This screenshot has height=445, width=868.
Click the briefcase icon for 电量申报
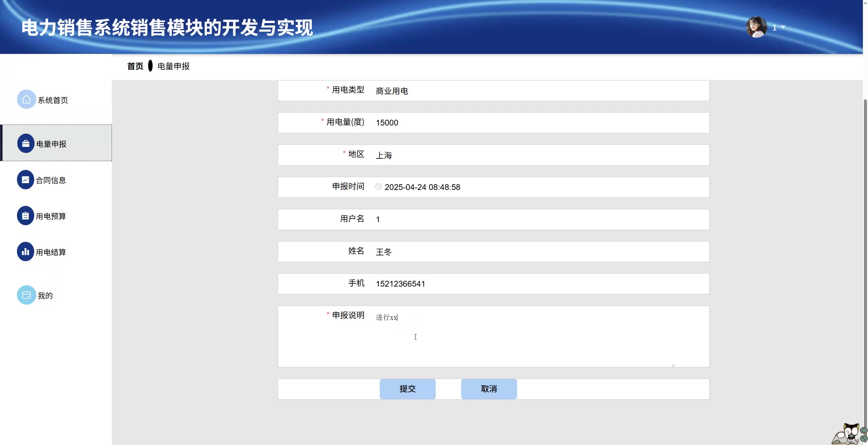pos(26,143)
